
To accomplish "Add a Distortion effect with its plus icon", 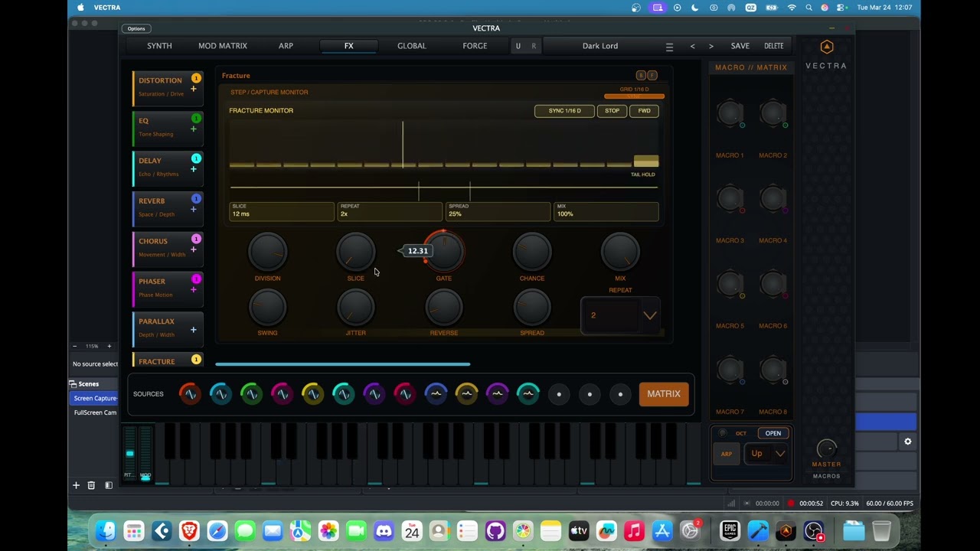I will point(193,90).
